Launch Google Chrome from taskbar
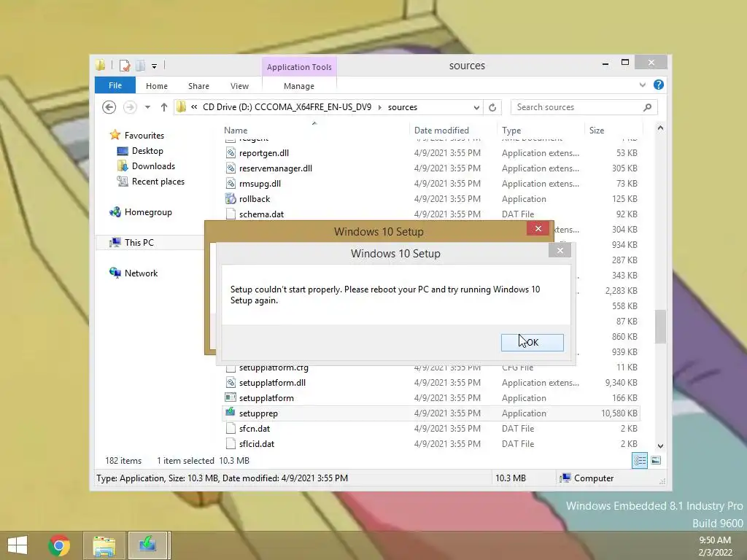 coord(59,545)
